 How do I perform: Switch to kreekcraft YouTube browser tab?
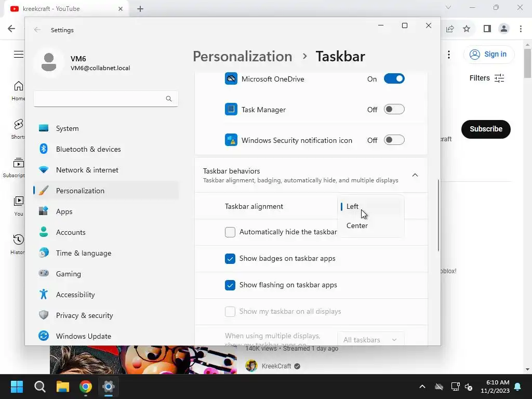tap(66, 9)
